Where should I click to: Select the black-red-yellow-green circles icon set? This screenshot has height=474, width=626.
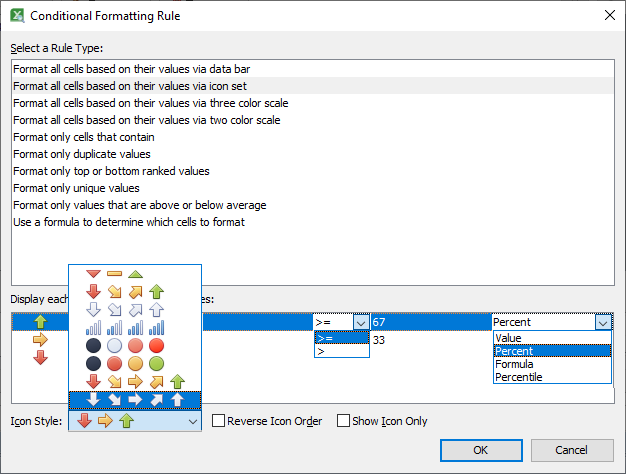tap(124, 364)
